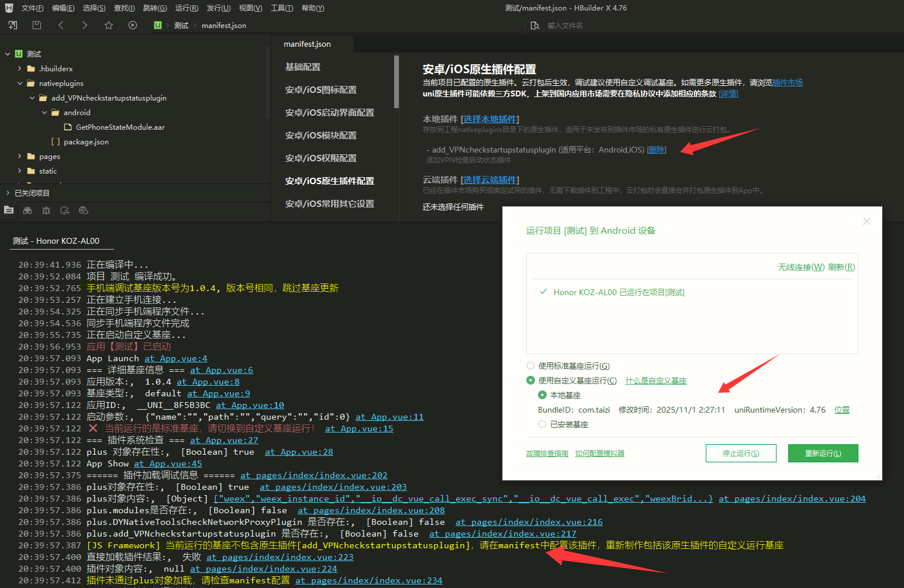
Task: Choose the 已安装基座 radio option
Action: tap(543, 424)
